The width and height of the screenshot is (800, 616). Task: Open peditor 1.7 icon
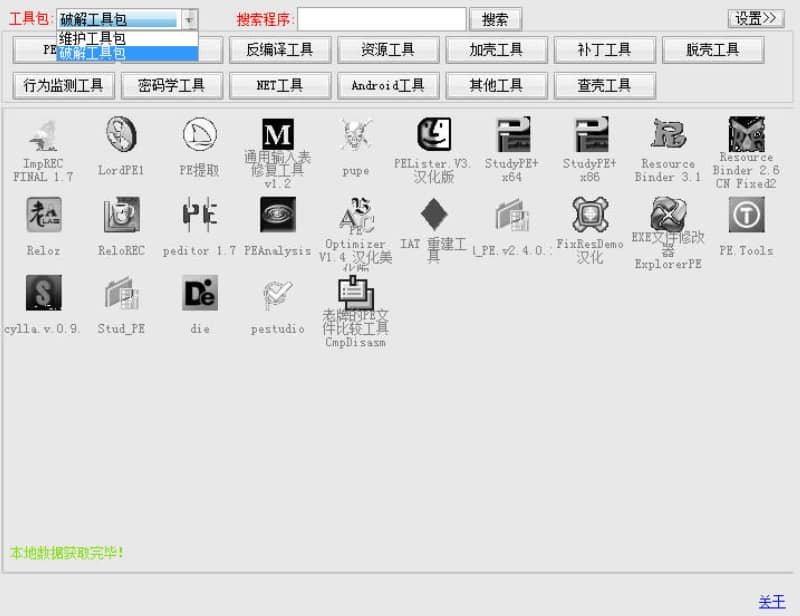(x=199, y=214)
